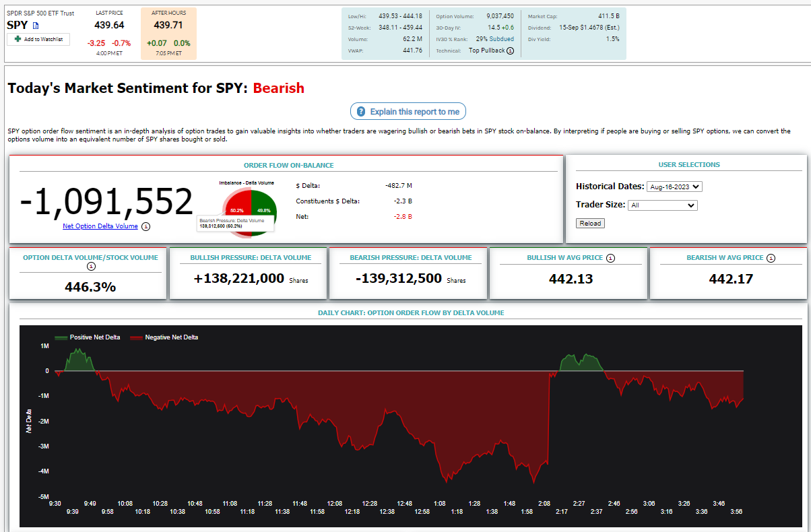
Task: Click the VWAP value 441.76
Action: 412,51
